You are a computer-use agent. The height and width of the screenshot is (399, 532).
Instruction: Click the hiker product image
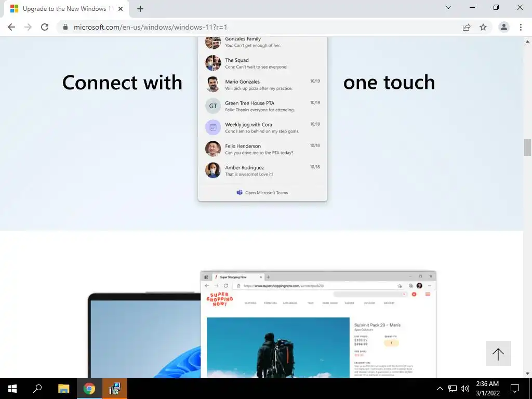(x=278, y=348)
